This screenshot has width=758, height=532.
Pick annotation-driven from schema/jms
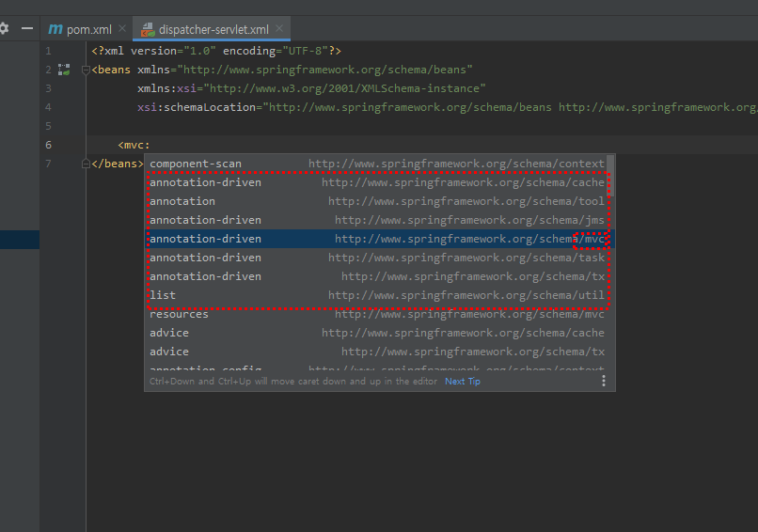[x=376, y=220]
